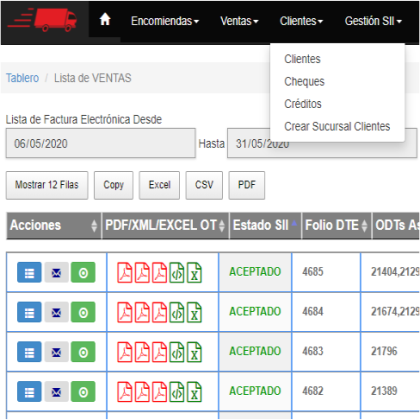Viewport: 420px width, 420px height.
Task: Sort table by Acciones column
Action: [53, 226]
